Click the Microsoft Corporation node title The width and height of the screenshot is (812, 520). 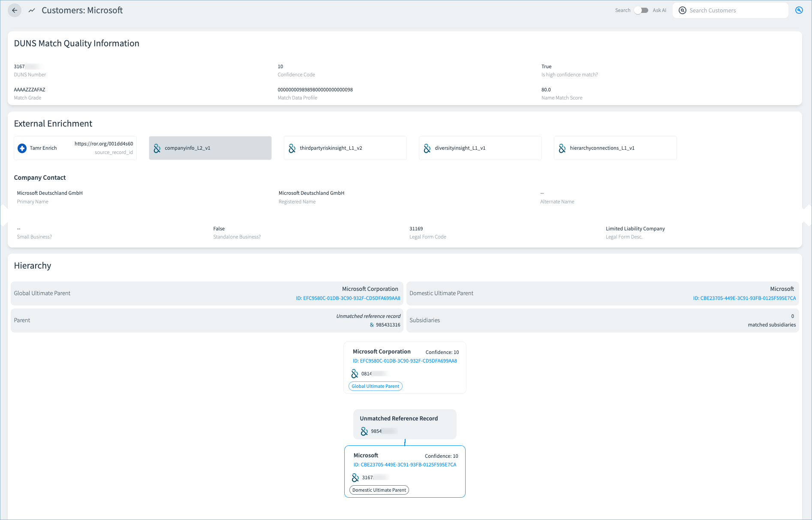pyautogui.click(x=382, y=351)
